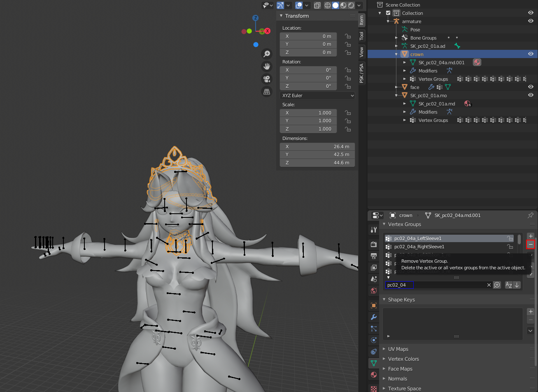Viewport: 538px width, 392px height.
Task: Open the View Layer properties tab icon
Action: [x=374, y=268]
